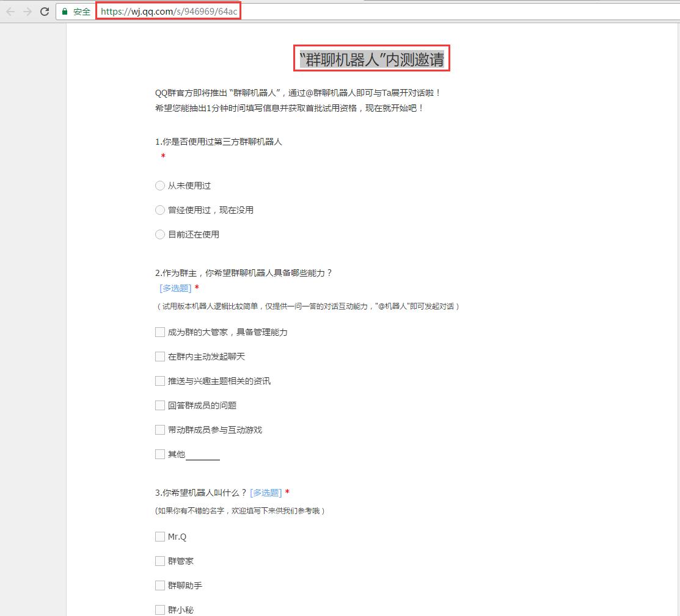Select "曾经使用过，现在没用" option
The image size is (680, 616).
159,210
